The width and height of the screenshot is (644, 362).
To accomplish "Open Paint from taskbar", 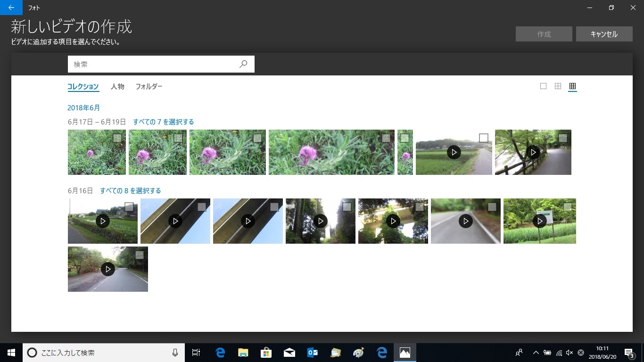I will [x=359, y=353].
